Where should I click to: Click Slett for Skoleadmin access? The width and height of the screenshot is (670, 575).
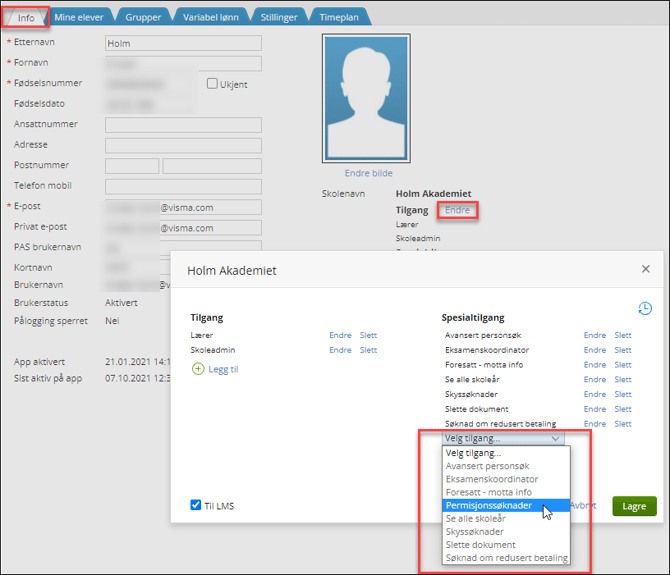(368, 350)
